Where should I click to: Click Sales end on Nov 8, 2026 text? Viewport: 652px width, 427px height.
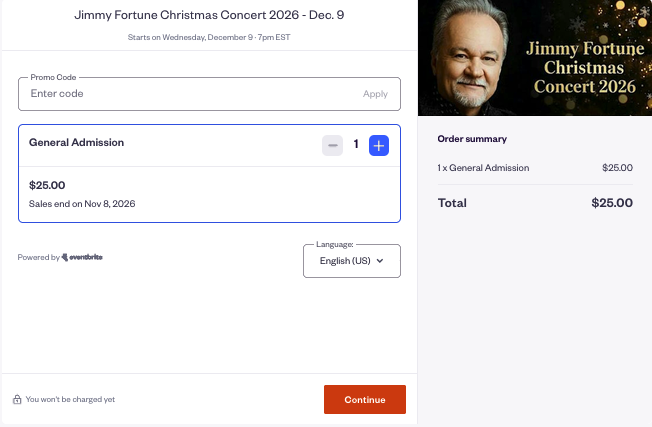coord(82,204)
